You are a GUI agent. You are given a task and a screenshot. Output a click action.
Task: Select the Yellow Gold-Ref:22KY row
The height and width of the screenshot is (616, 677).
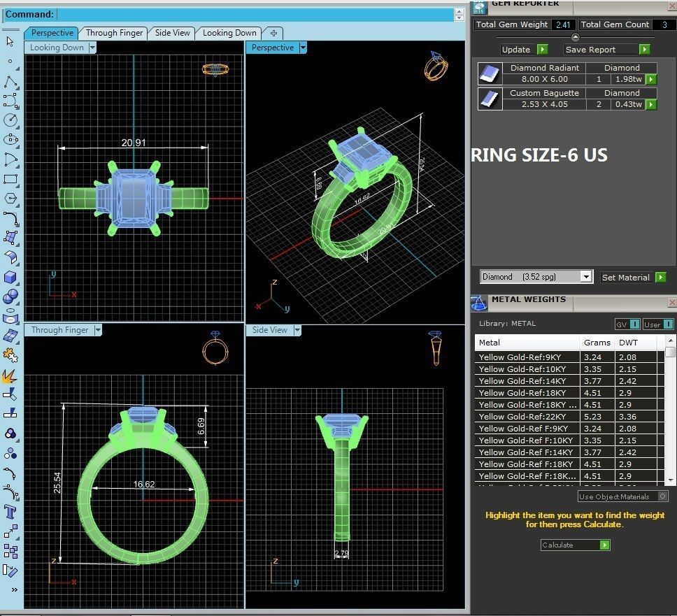point(570,417)
